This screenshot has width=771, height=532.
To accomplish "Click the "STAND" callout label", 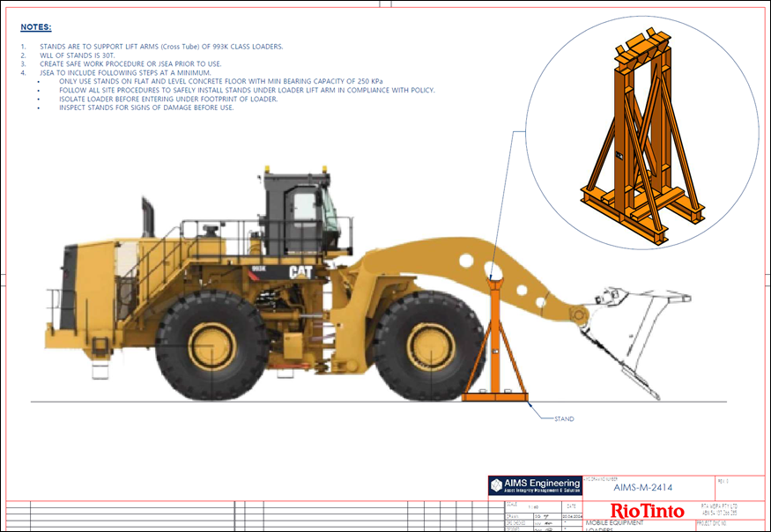I will coord(564,419).
